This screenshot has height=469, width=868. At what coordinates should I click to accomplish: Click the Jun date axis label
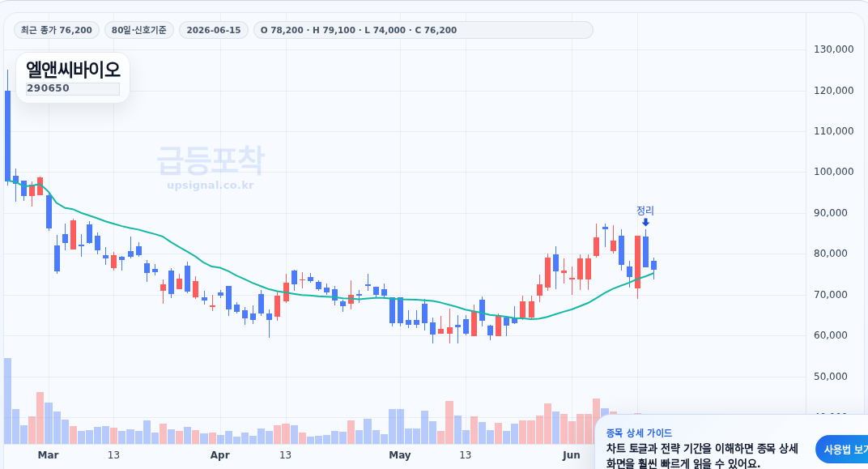pyautogui.click(x=572, y=455)
